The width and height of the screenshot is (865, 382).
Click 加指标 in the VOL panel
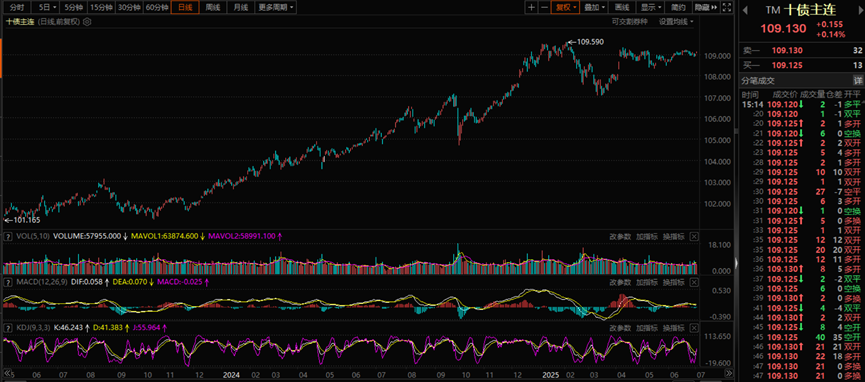tap(647, 236)
